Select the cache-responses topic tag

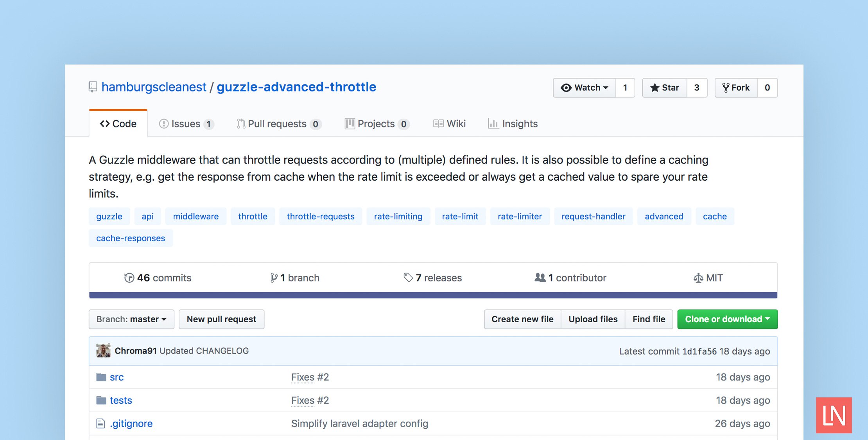tap(131, 238)
